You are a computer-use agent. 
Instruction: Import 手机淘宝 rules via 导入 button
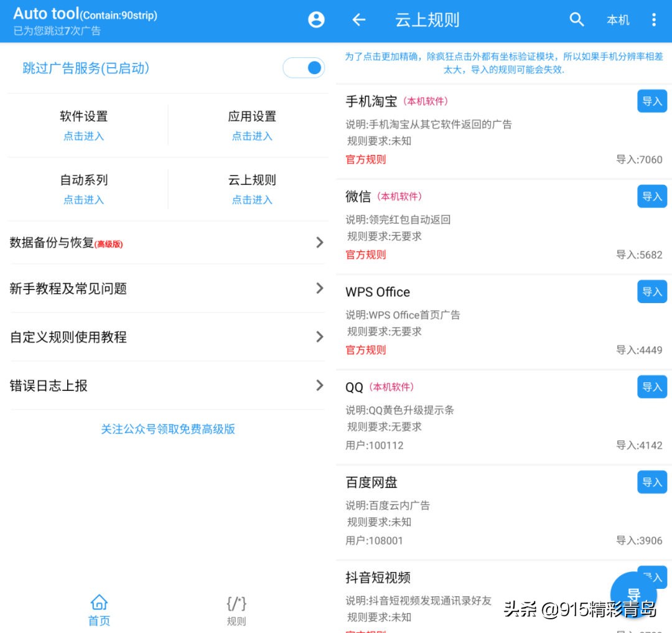pos(651,100)
